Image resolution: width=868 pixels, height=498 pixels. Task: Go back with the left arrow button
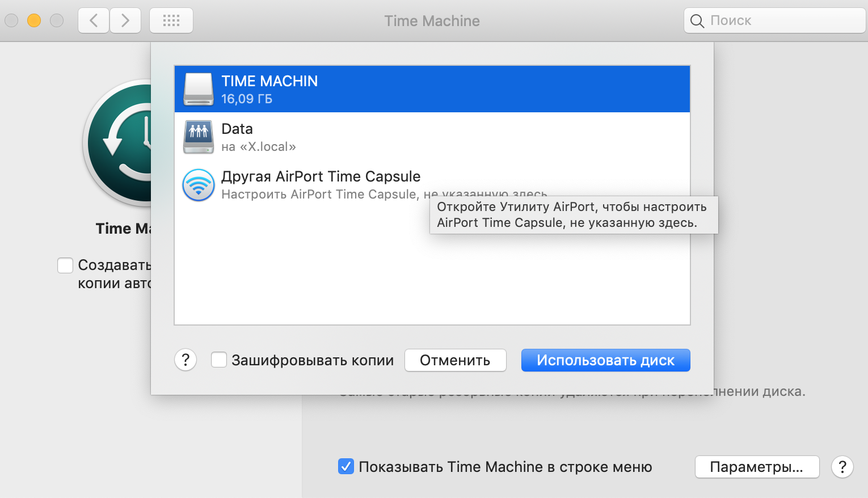[94, 20]
